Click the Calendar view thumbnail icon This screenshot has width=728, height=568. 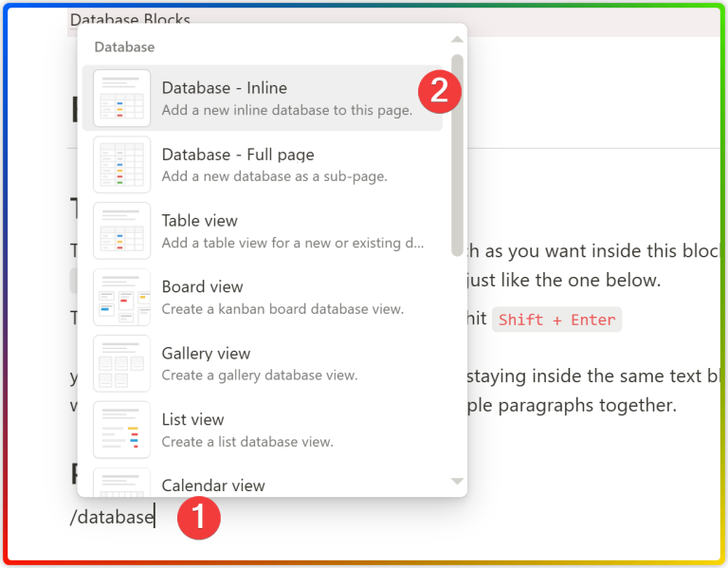point(121,483)
